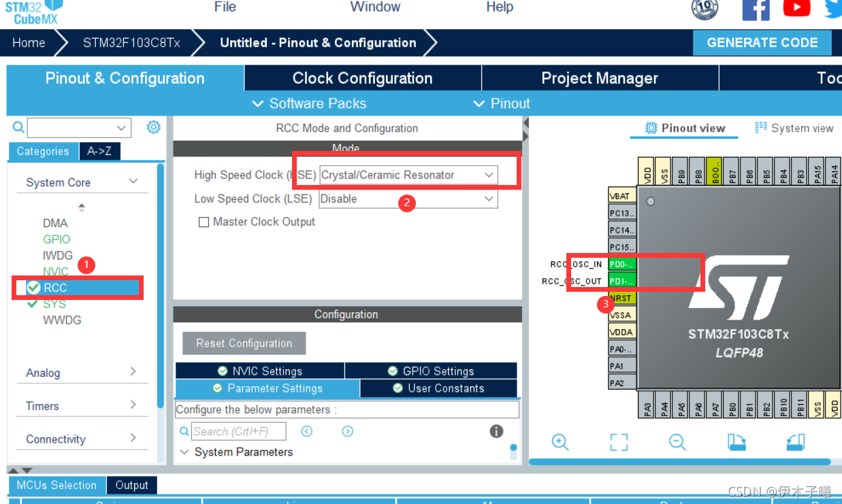
Task: Go to STM32F103C8Tx breadcrumb
Action: [131, 42]
